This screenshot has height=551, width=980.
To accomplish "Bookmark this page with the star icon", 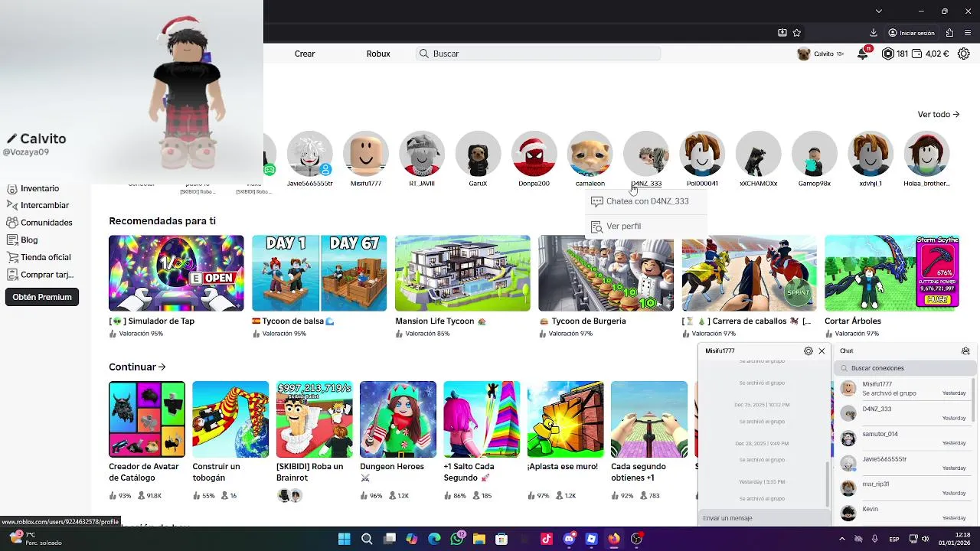I will [797, 33].
